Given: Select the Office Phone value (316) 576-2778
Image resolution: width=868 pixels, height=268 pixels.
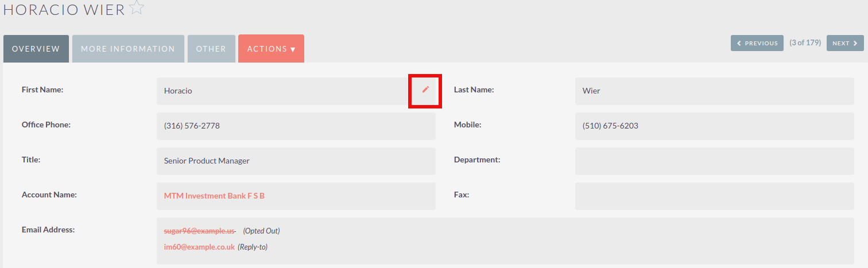Looking at the screenshot, I should [x=192, y=126].
